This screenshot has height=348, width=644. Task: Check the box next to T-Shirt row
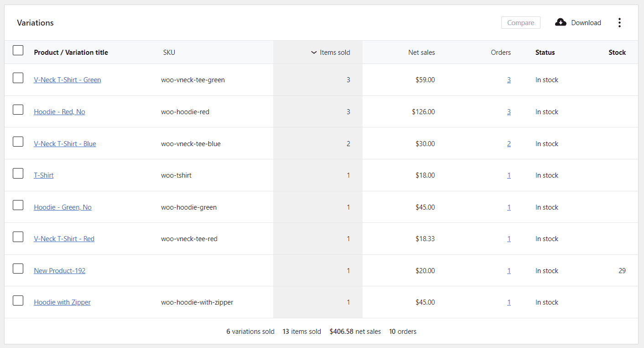click(18, 173)
